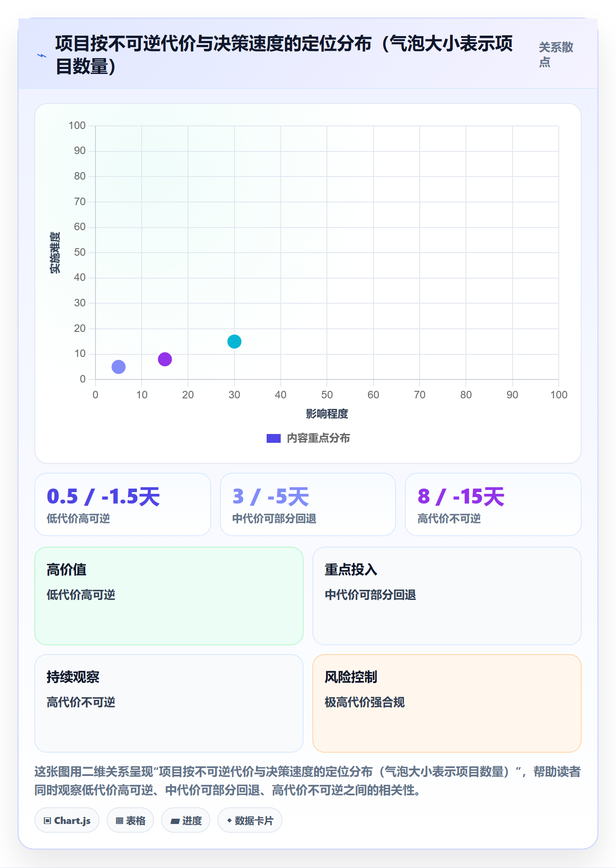Click the 极高代价强合规 description text
616x868 pixels.
coord(365,702)
